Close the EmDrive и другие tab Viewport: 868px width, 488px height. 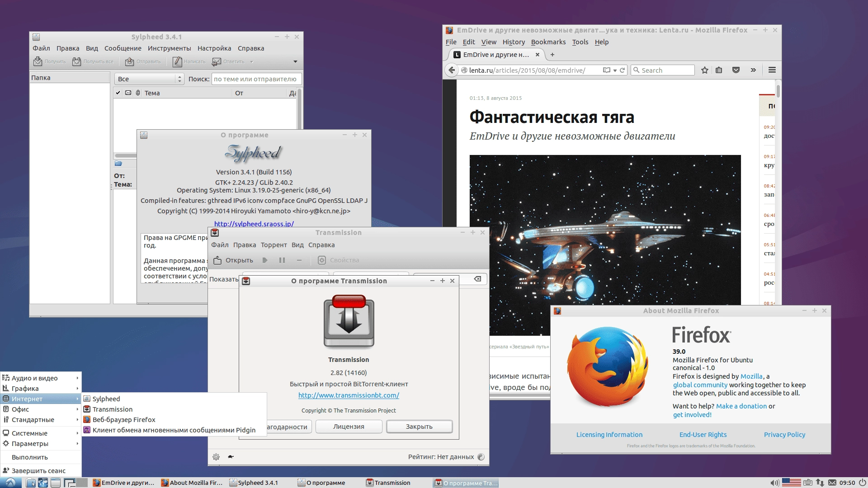[x=538, y=55]
